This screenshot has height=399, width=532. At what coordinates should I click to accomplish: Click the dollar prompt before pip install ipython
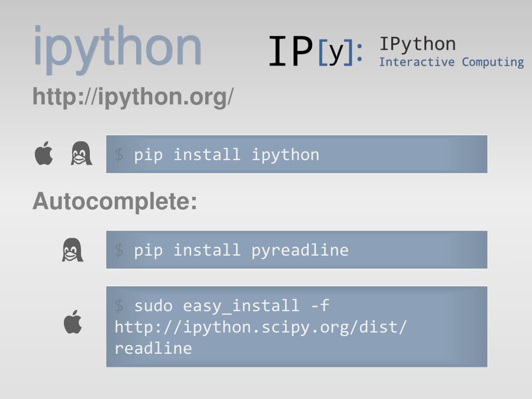[119, 155]
